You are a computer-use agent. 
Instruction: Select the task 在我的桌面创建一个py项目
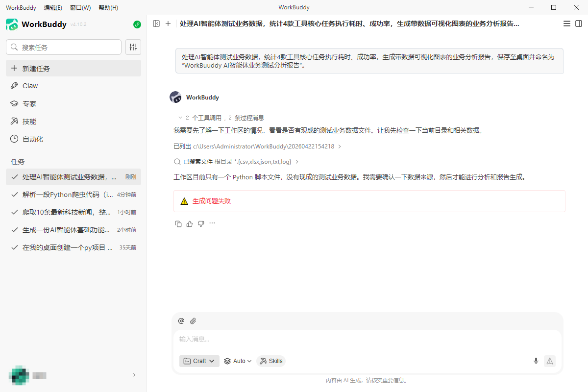point(73,247)
